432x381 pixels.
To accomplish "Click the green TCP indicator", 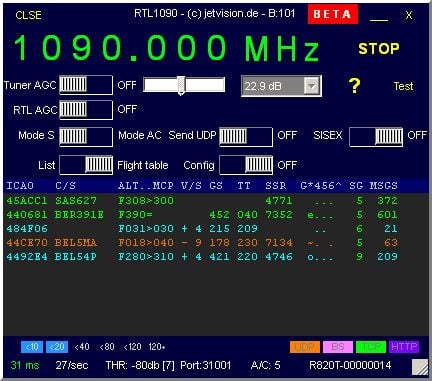I will [x=371, y=347].
